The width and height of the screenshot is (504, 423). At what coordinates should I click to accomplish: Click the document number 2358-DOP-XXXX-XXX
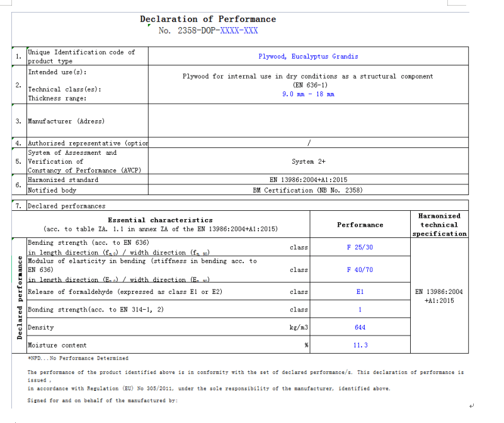click(x=208, y=30)
